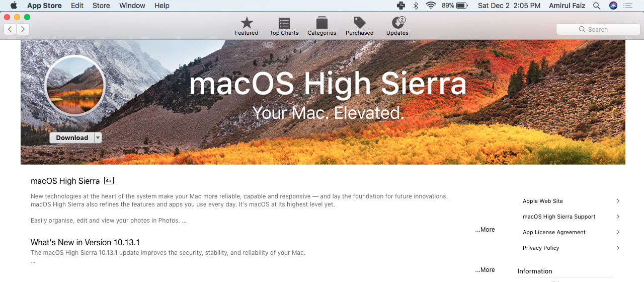Open the Updates tab with badge
The image size is (644, 282).
(x=397, y=26)
